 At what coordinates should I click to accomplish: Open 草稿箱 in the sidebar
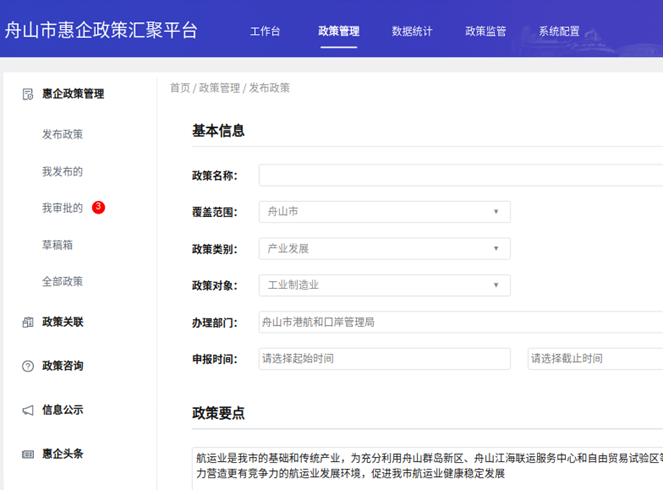[57, 244]
